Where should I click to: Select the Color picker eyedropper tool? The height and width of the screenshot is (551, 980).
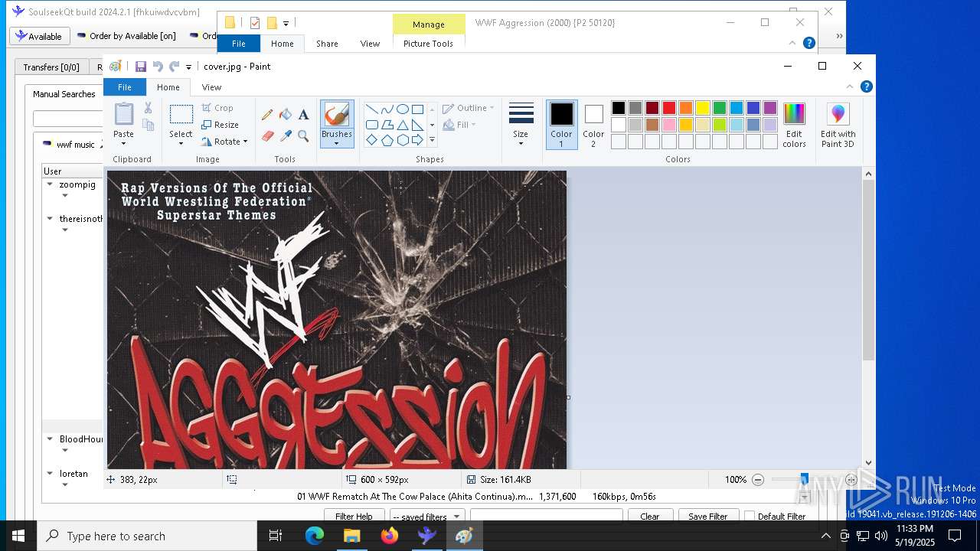tap(286, 136)
